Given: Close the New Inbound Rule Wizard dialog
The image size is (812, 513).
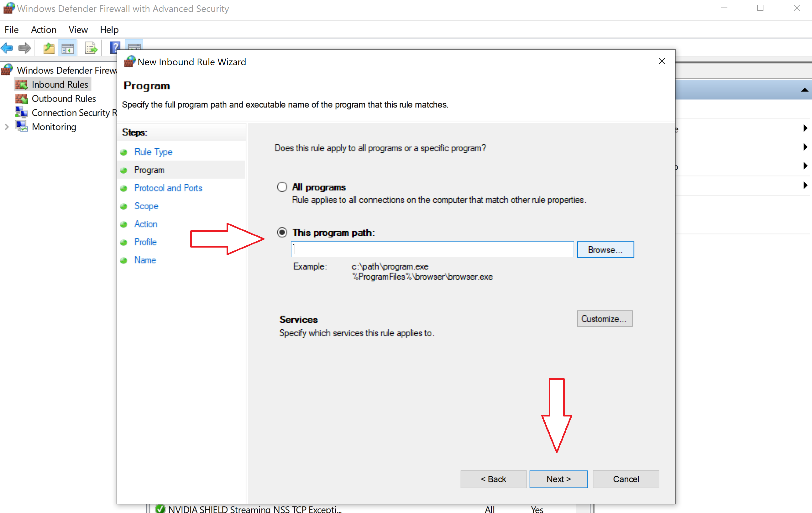Looking at the screenshot, I should 662,61.
